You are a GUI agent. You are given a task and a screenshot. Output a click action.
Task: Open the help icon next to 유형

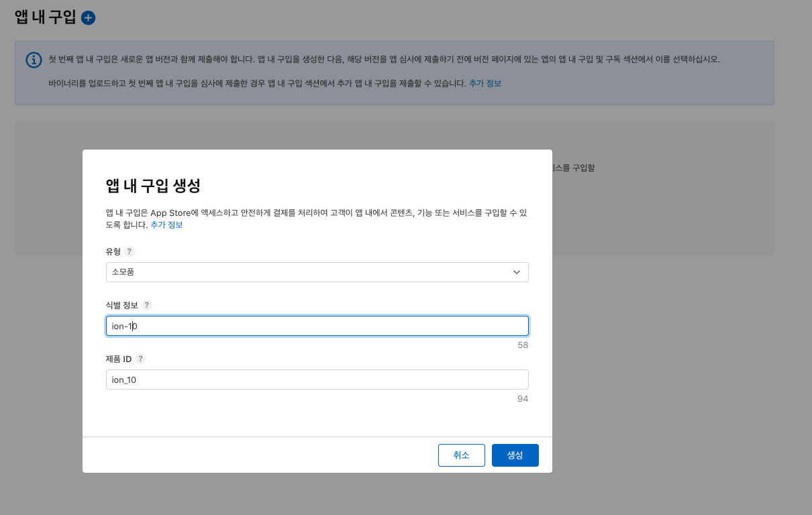[130, 251]
